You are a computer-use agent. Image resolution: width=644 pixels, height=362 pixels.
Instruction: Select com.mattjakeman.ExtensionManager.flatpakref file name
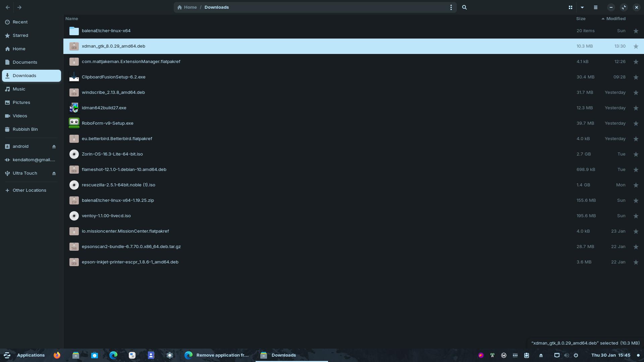[131, 62]
